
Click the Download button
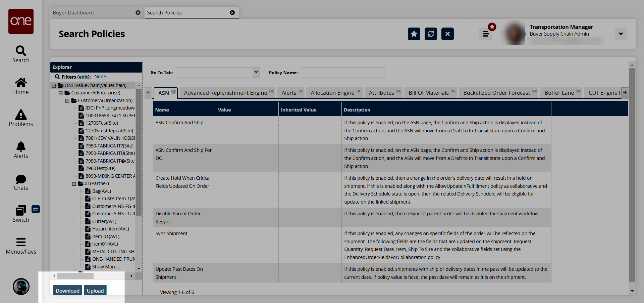[x=67, y=291]
